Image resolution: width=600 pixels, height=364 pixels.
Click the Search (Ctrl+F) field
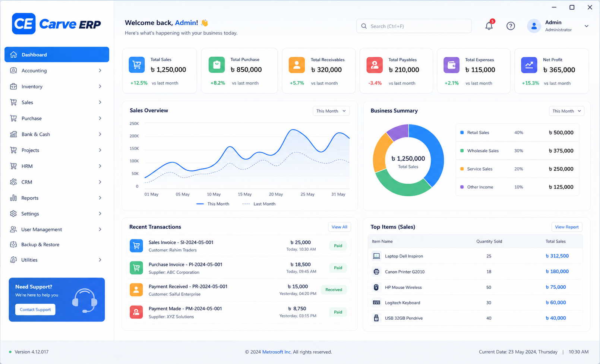(414, 26)
